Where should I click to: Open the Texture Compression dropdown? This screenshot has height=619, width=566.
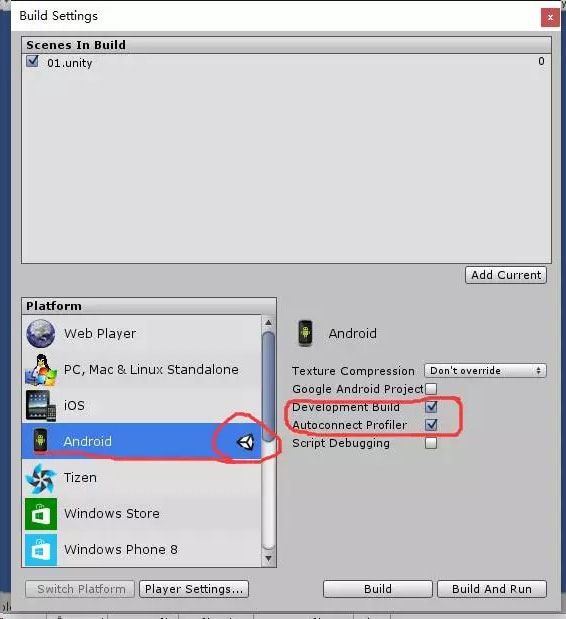[485, 371]
